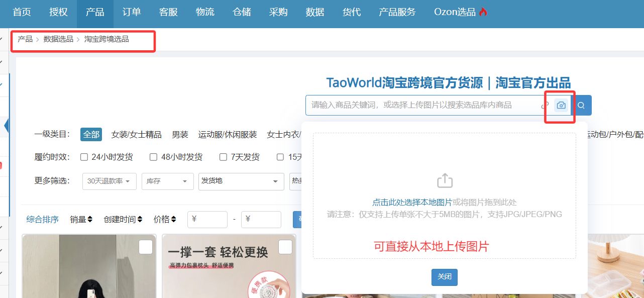This screenshot has width=644, height=298.
Task: Select 全部 category filter
Action: click(x=91, y=135)
